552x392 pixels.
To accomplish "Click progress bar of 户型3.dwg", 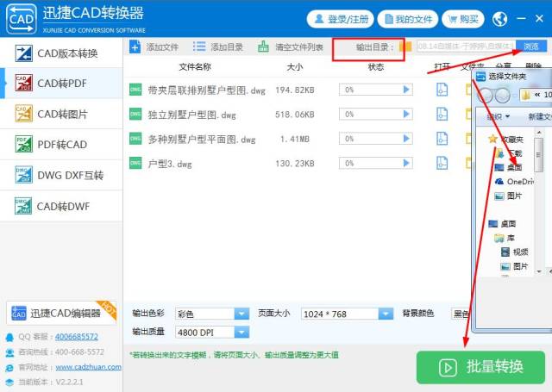I will 376,163.
